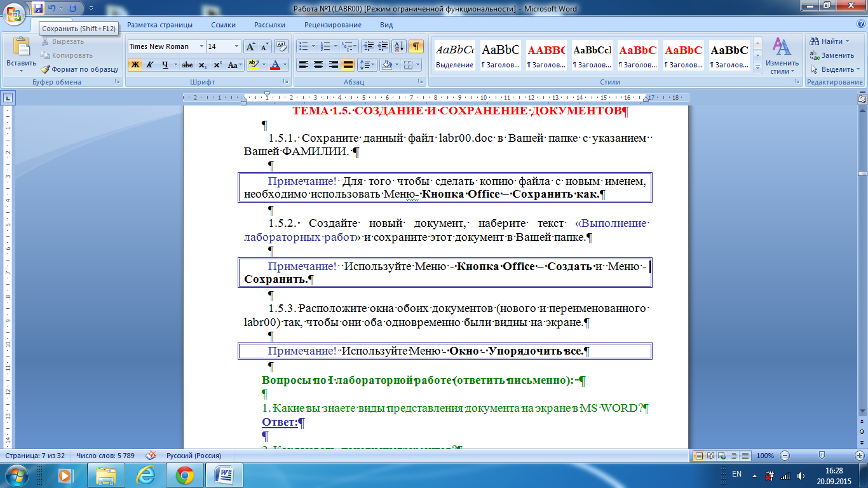Click the Align Right icon
This screenshot has width=868, height=488.
pos(333,65)
